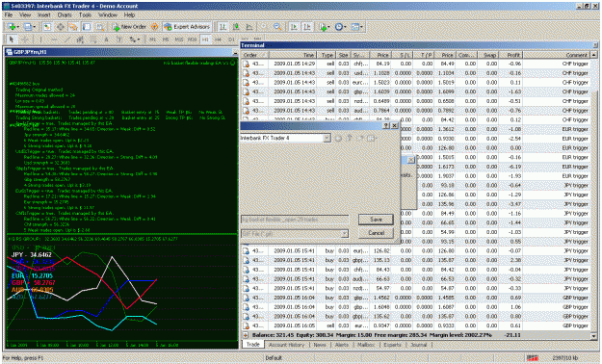Click the file name input field

(x=295, y=220)
